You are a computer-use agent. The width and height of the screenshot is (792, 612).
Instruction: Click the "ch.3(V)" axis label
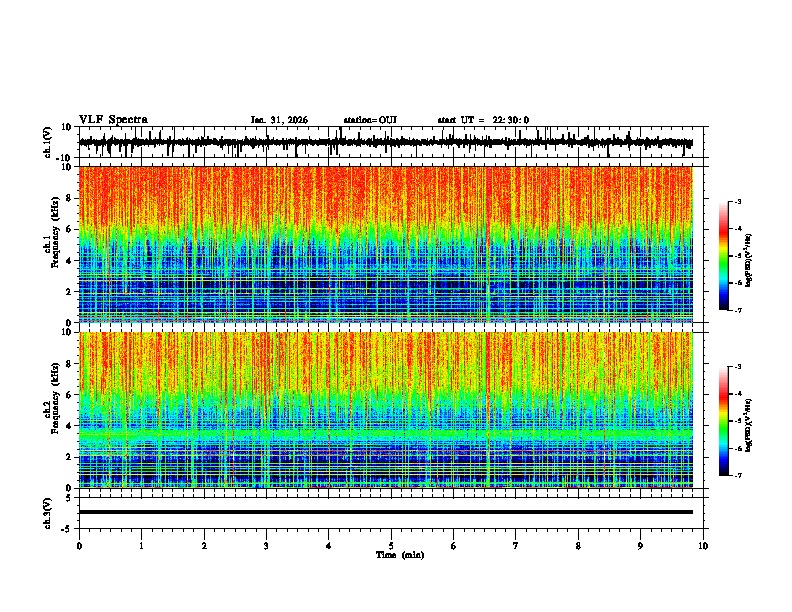click(x=48, y=513)
